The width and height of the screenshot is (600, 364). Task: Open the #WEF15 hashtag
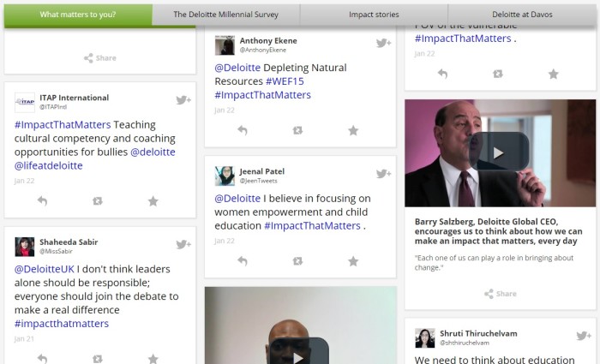[285, 81]
